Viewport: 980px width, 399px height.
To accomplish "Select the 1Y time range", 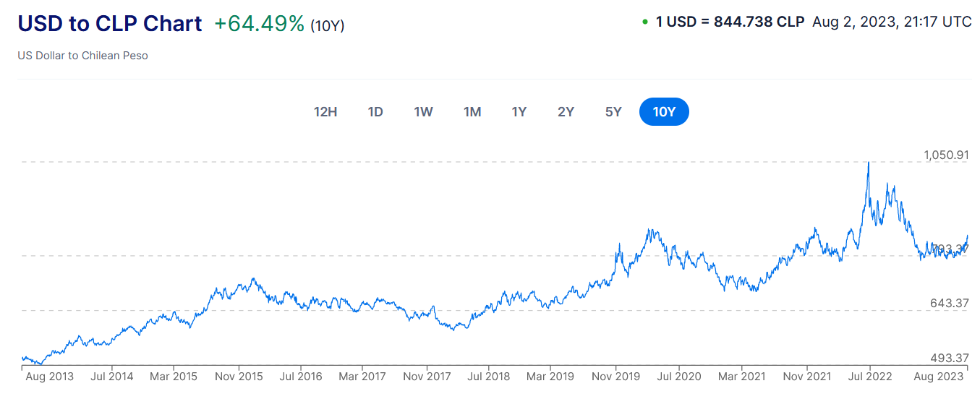I will pyautogui.click(x=519, y=112).
